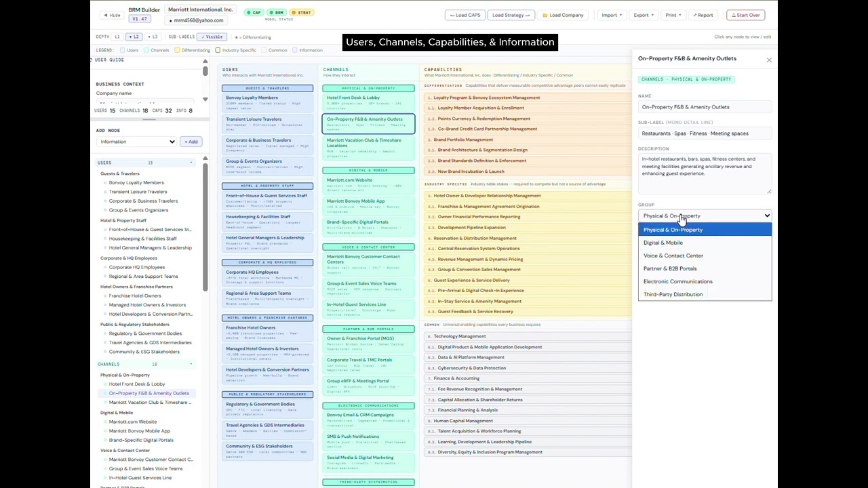
Task: Select the Transient Leisure Travelers card
Action: 267,124
